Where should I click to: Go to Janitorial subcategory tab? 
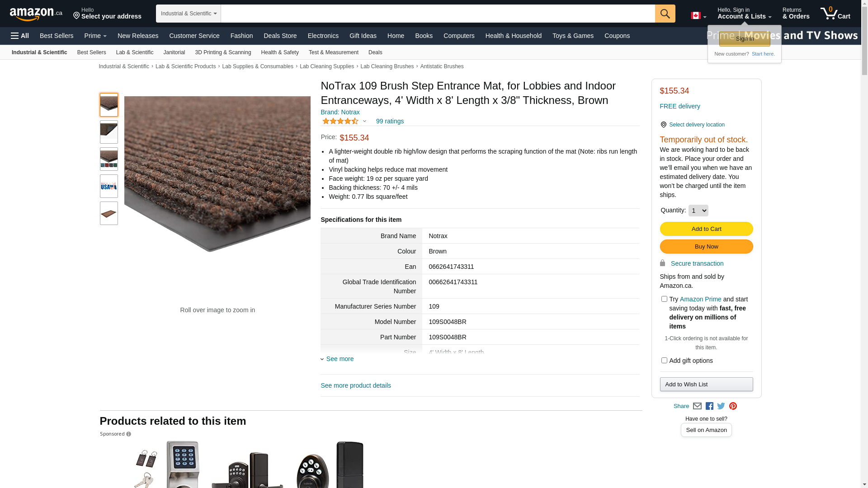(174, 52)
